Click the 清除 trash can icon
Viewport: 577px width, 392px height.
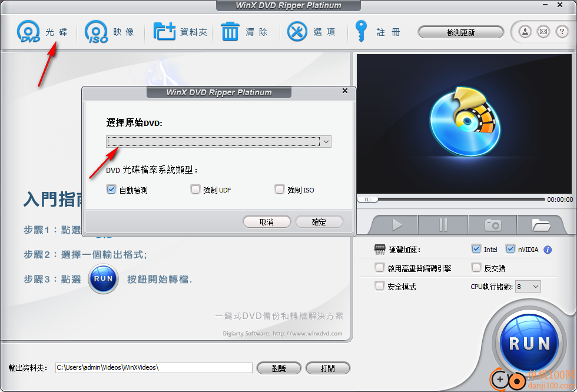pyautogui.click(x=230, y=32)
